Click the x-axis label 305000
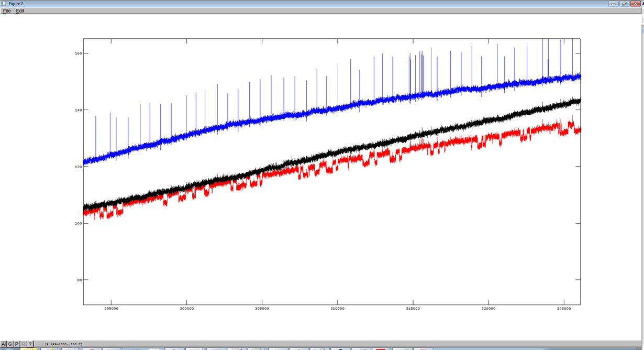This screenshot has width=644, height=350. click(262, 309)
